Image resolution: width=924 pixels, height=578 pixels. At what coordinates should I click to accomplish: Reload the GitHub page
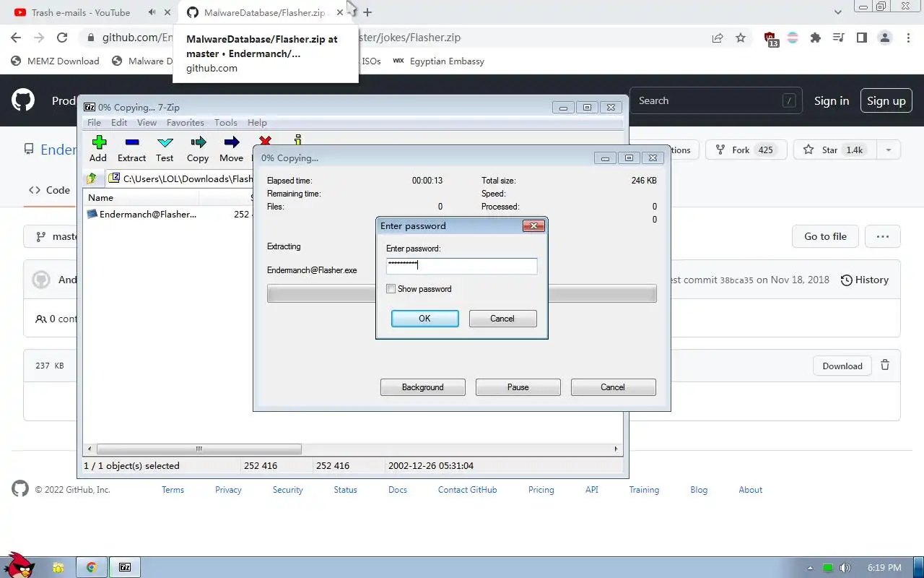tap(62, 38)
